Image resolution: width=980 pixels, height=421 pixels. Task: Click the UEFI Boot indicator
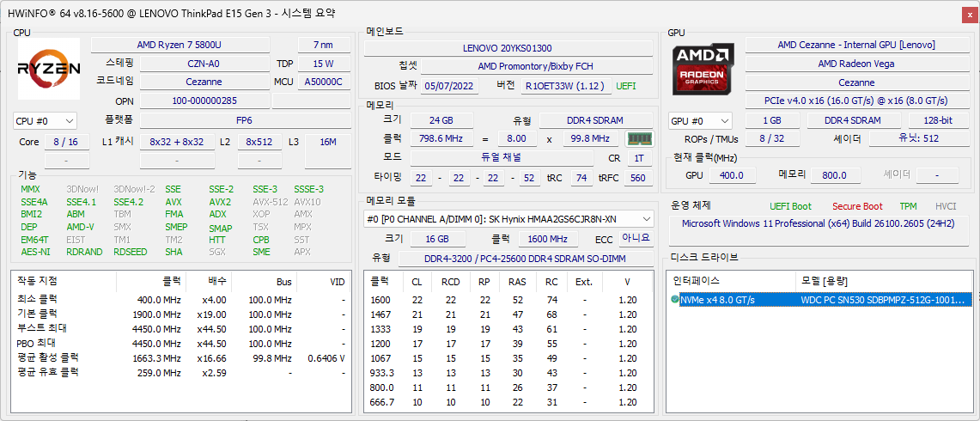(x=791, y=206)
